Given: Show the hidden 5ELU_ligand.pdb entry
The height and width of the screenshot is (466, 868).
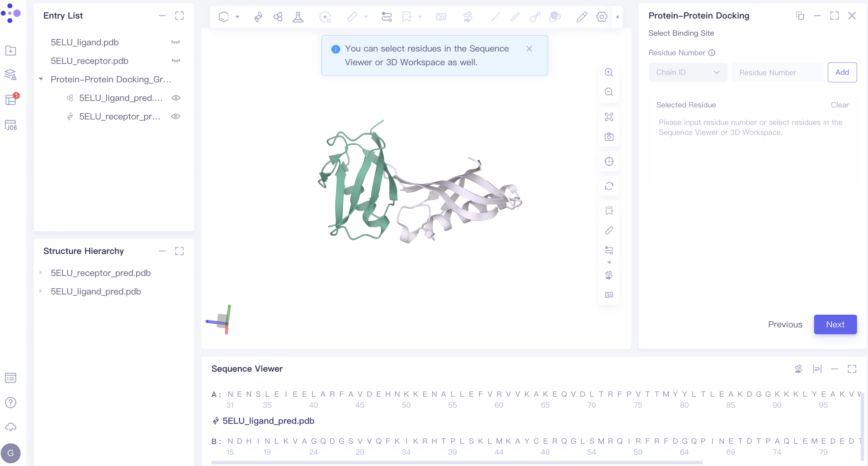Looking at the screenshot, I should (x=176, y=42).
